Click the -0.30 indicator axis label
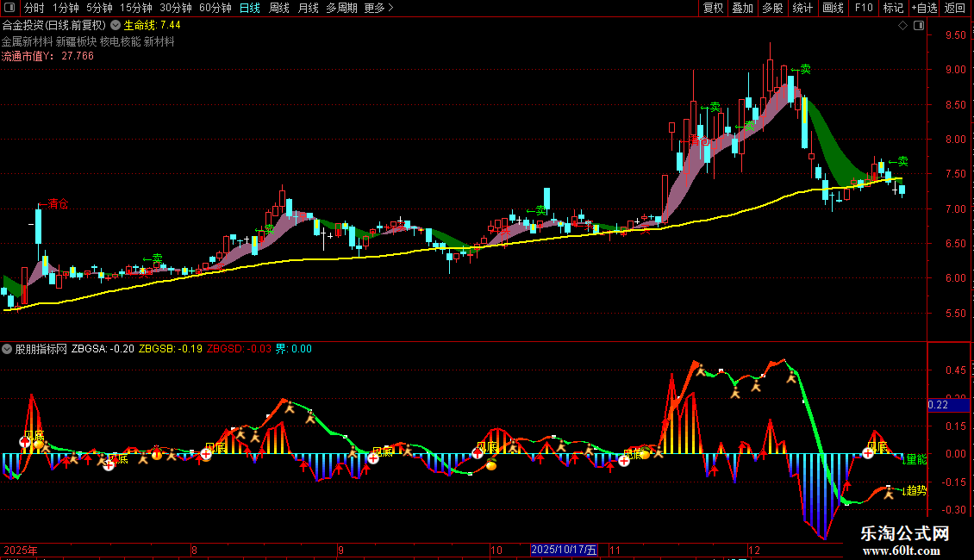The width and height of the screenshot is (974, 560). pyautogui.click(x=952, y=510)
